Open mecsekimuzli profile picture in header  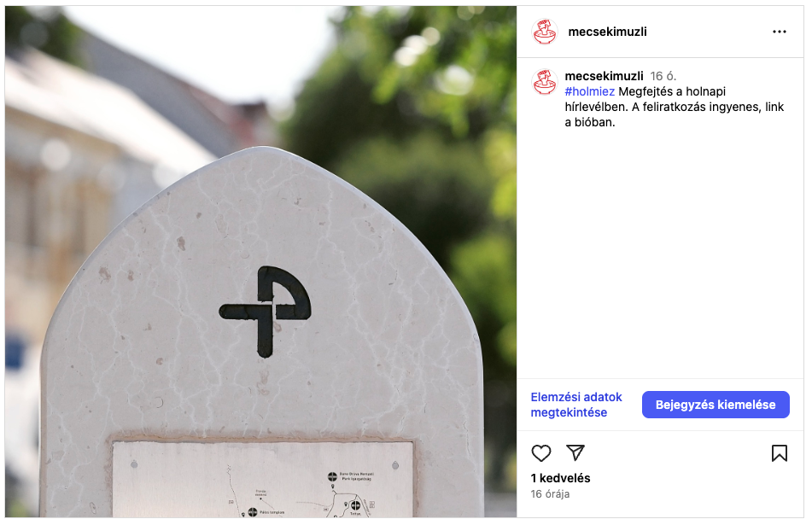click(545, 32)
